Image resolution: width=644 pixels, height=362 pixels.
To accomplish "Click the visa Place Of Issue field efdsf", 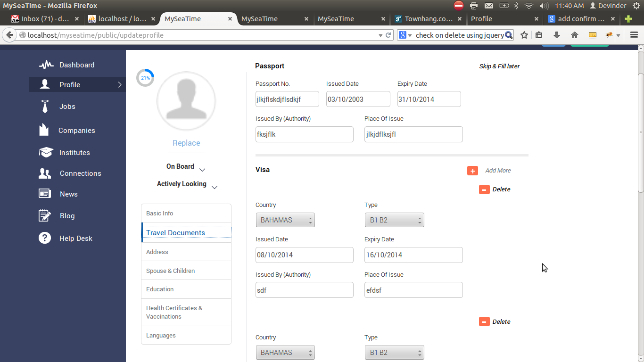I will [x=413, y=290].
